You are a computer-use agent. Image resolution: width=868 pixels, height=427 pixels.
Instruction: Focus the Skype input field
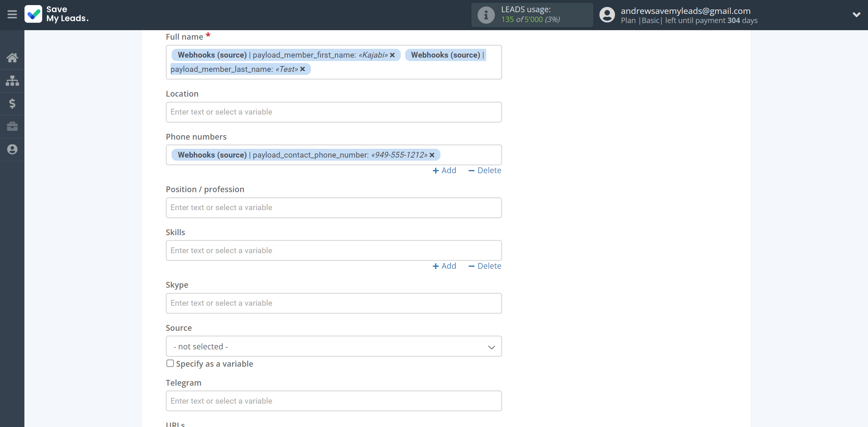[334, 303]
